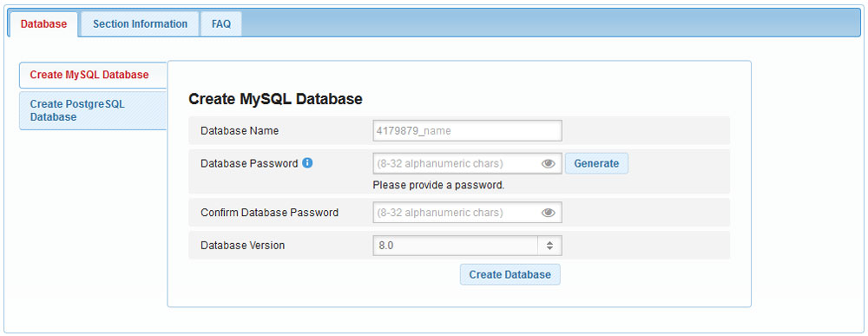868x336 pixels.
Task: Open the Database Password info icon
Action: click(x=308, y=163)
